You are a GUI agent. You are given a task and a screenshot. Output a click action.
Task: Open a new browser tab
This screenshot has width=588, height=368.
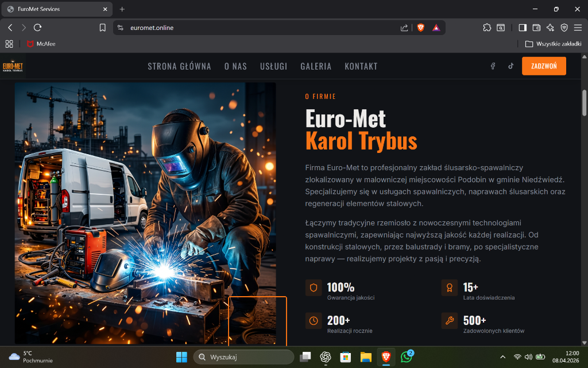coord(122,9)
